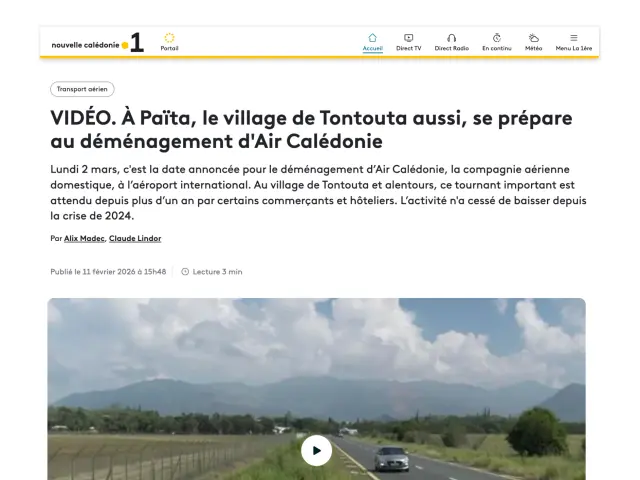The height and width of the screenshot is (480, 640).
Task: Click the clock icon beside Lecture 3 min
Action: [185, 271]
